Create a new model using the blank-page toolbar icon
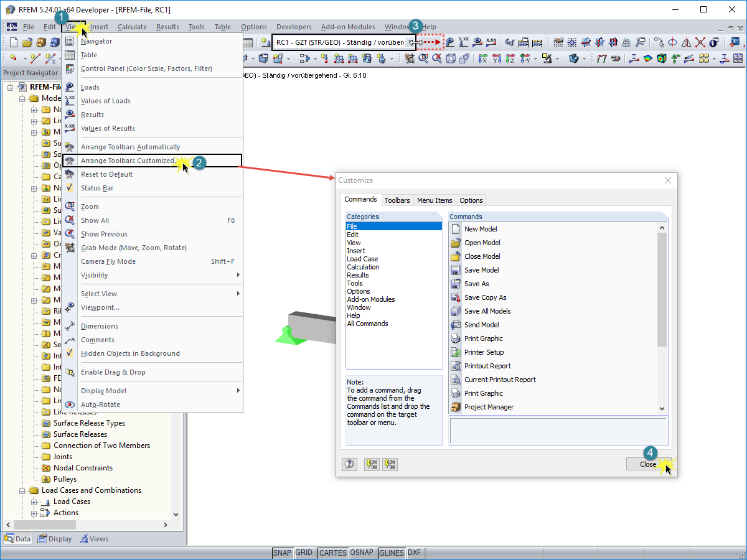Viewport: 747px width, 560px height. [x=14, y=42]
